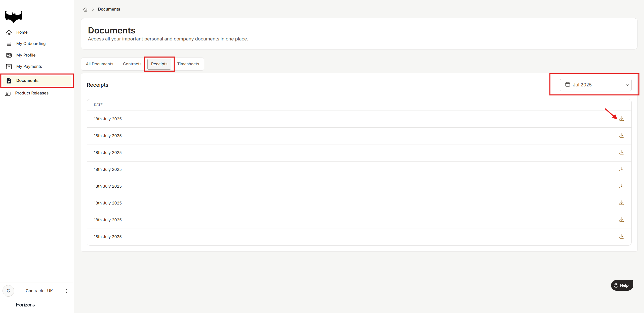Download the fifth receipt in list
The height and width of the screenshot is (313, 644).
621,186
